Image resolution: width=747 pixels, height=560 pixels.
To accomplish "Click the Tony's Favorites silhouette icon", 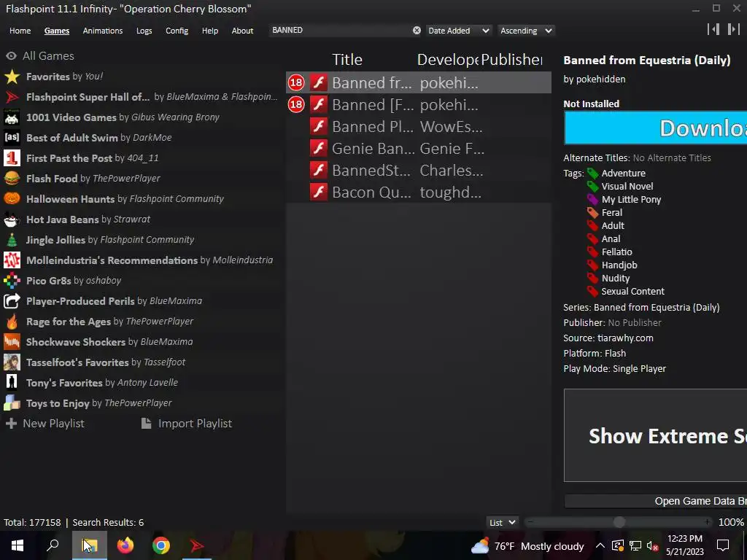I will pyautogui.click(x=12, y=382).
